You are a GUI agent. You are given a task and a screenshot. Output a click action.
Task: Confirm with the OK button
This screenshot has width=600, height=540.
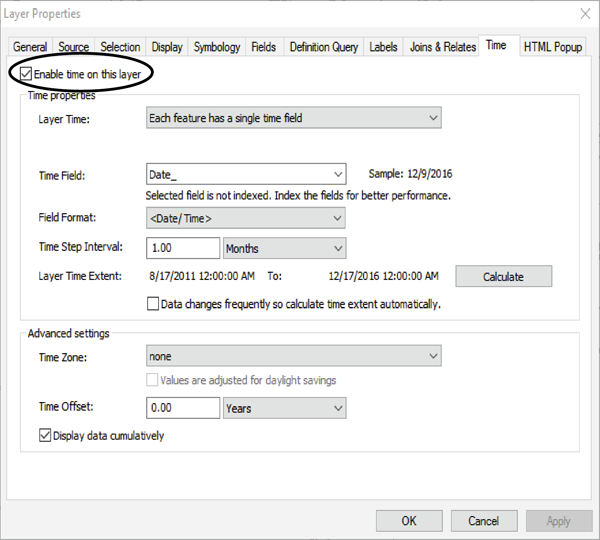coord(409,521)
